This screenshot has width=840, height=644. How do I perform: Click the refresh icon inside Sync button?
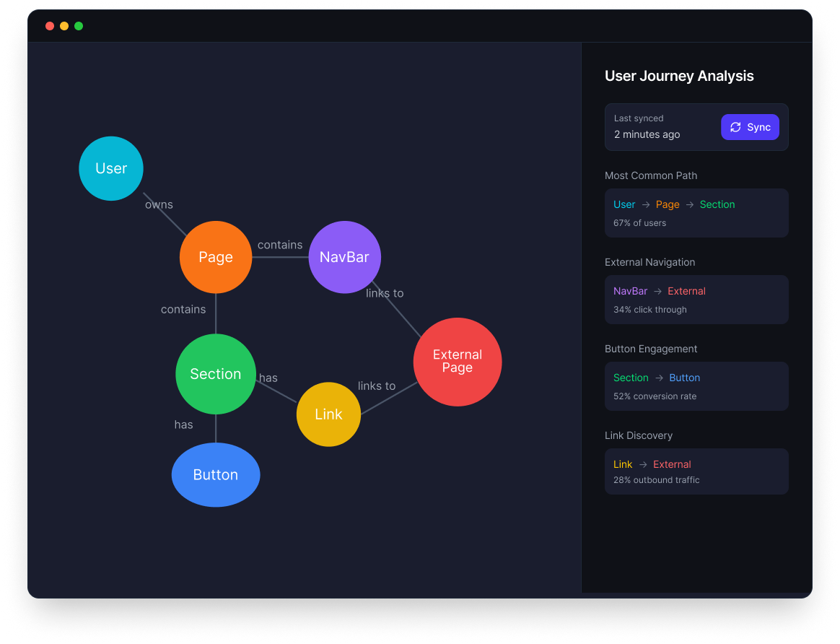pos(735,127)
